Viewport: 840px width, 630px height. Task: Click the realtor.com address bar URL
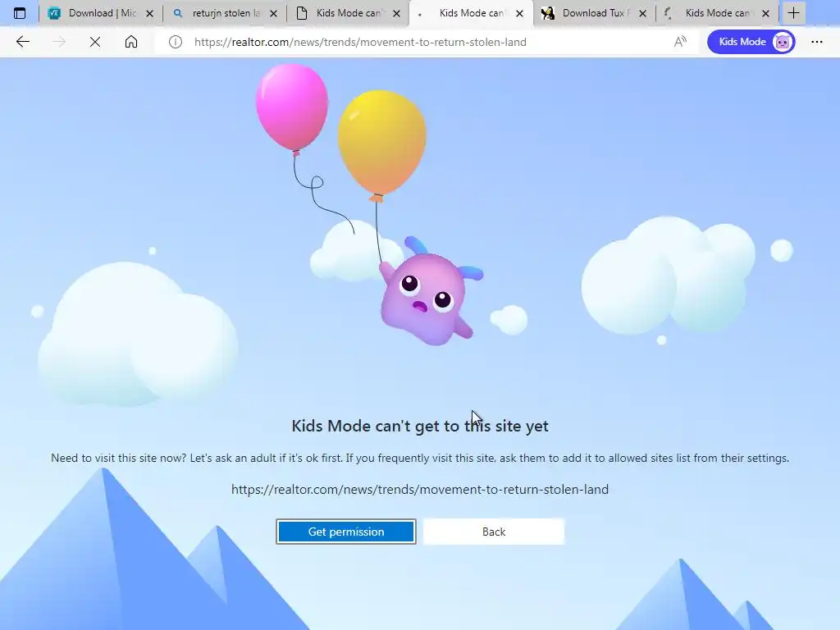360,42
